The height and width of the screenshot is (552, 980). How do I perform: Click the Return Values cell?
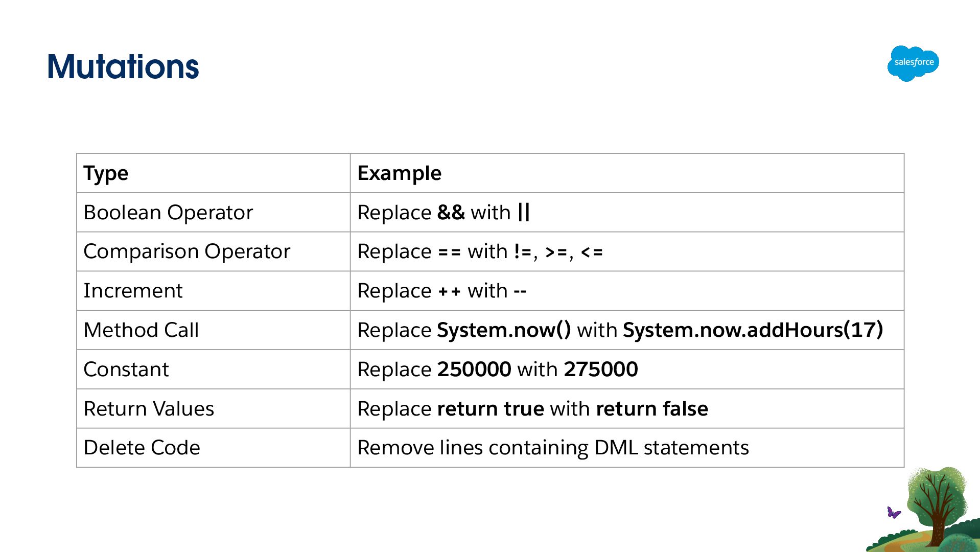[149, 409]
